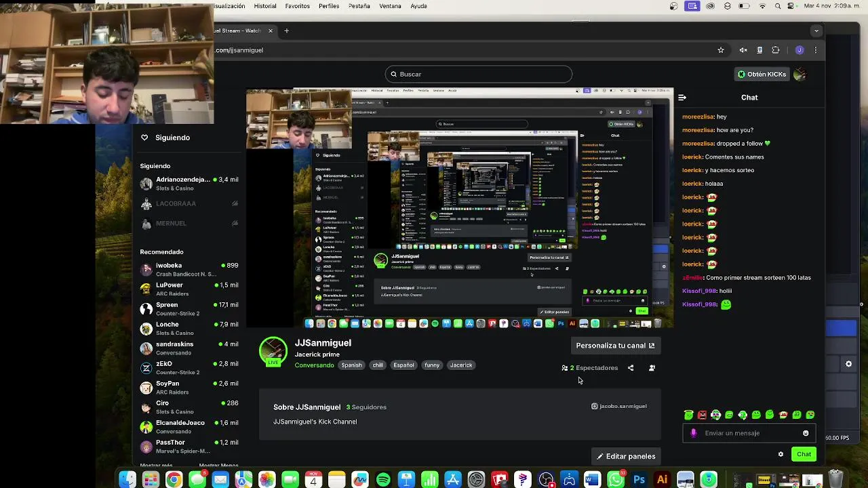This screenshot has width=868, height=488.
Task: Click the share stream icon
Action: (x=631, y=368)
